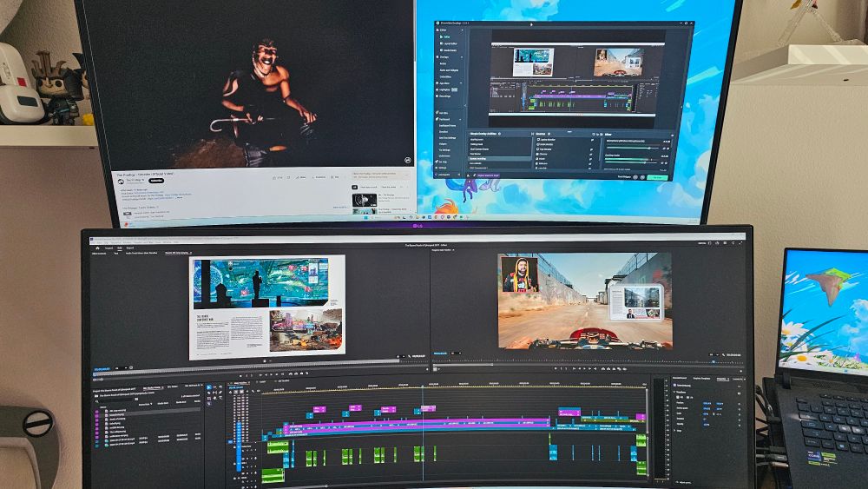Open the Home screen in Premiere Pro

(x=97, y=248)
